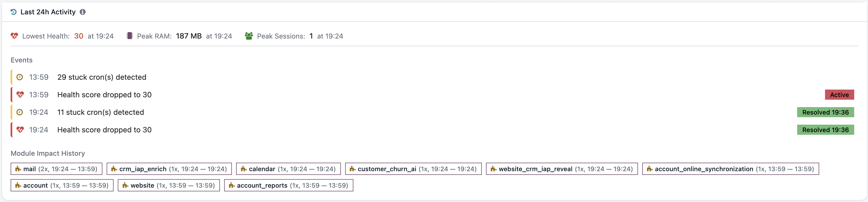Click the 29 stuck cron(s) detected event row
Image resolution: width=868 pixels, height=202 pixels.
[x=432, y=77]
